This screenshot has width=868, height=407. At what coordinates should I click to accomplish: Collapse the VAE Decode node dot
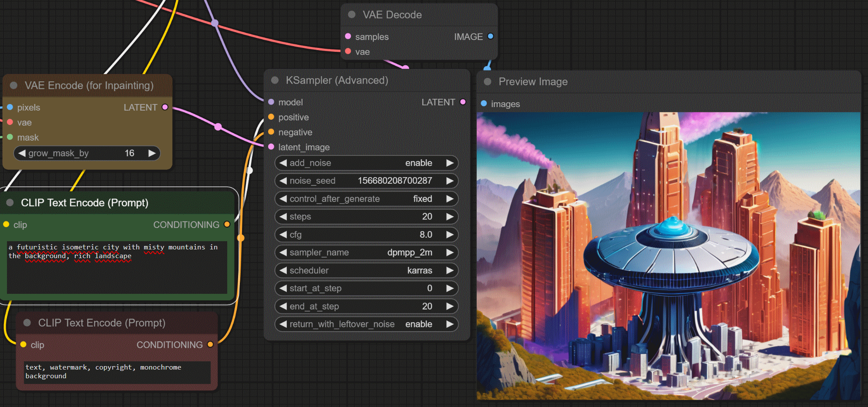tap(352, 15)
